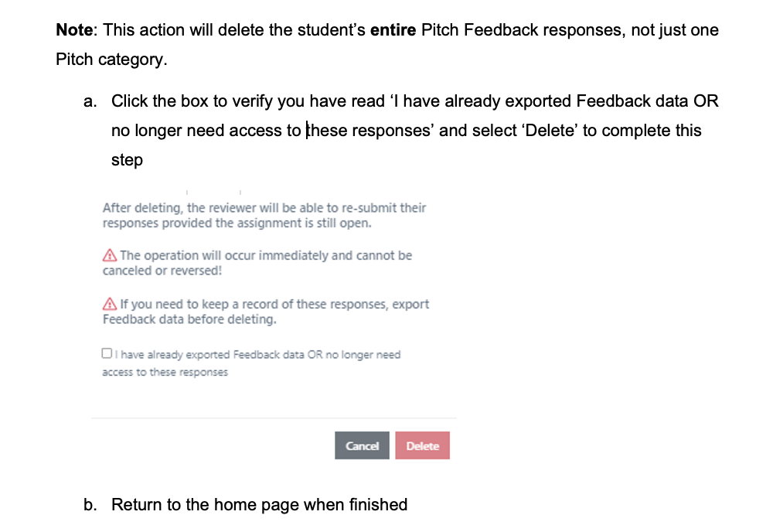Image resolution: width=773 pixels, height=532 pixels.
Task: Click the text 'Pitch category.' on second line
Action: click(111, 60)
